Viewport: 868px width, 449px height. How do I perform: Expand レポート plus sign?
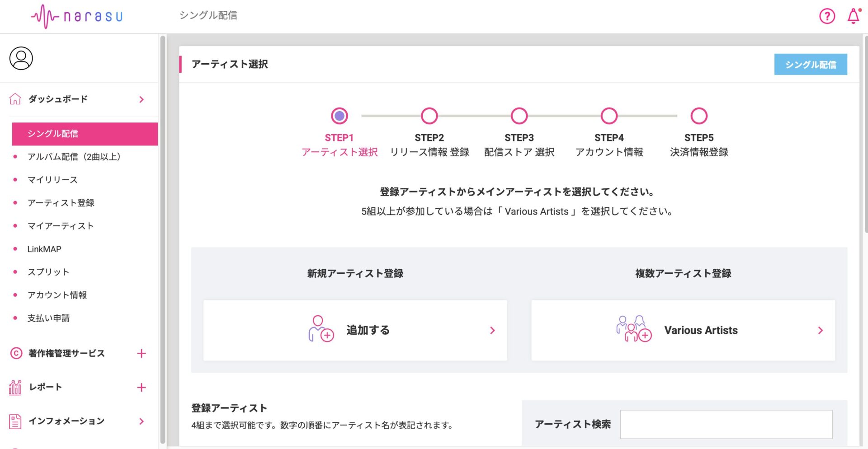click(x=142, y=387)
